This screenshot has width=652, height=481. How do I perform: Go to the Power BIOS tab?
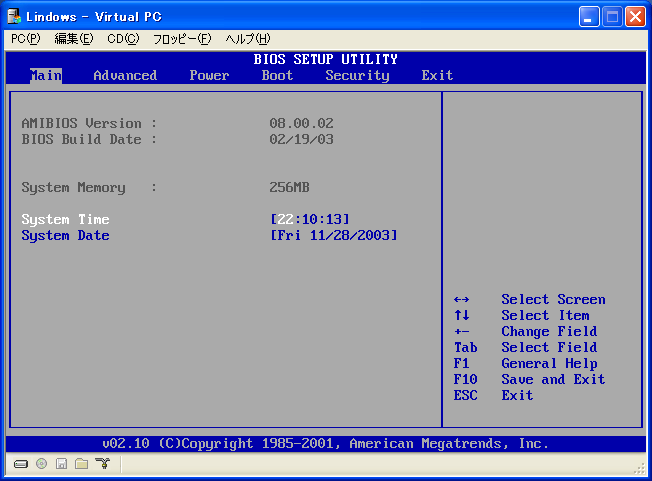[x=209, y=75]
